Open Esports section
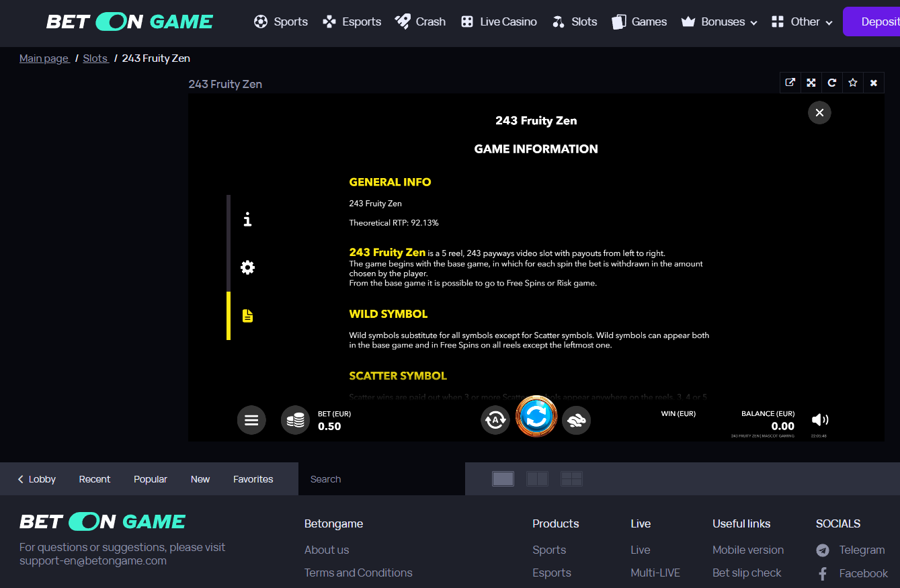The image size is (900, 588). [352, 22]
